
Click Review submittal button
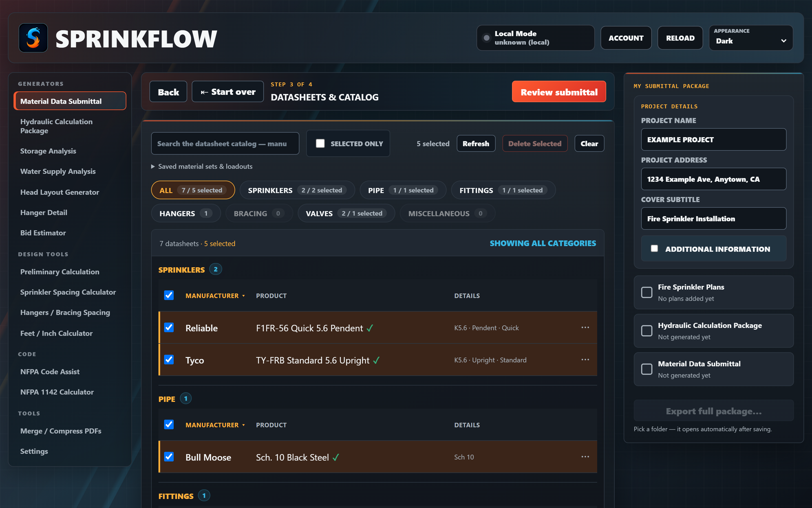tap(559, 92)
